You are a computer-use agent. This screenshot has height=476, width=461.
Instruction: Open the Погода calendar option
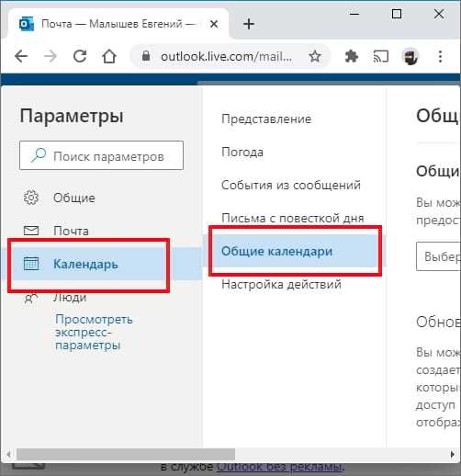click(242, 152)
